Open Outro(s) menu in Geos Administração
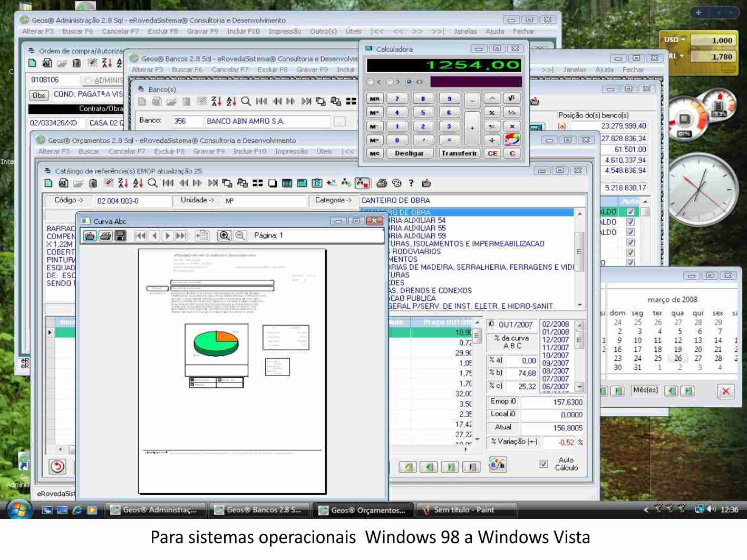 (323, 32)
